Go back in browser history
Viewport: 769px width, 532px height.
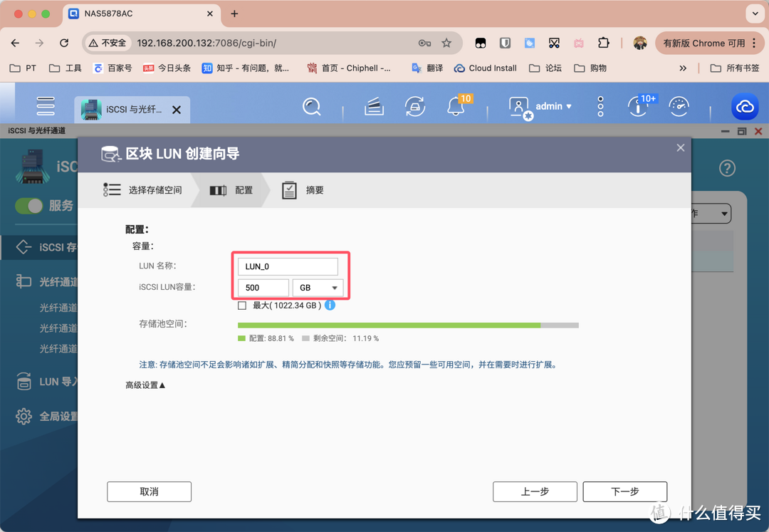point(15,43)
